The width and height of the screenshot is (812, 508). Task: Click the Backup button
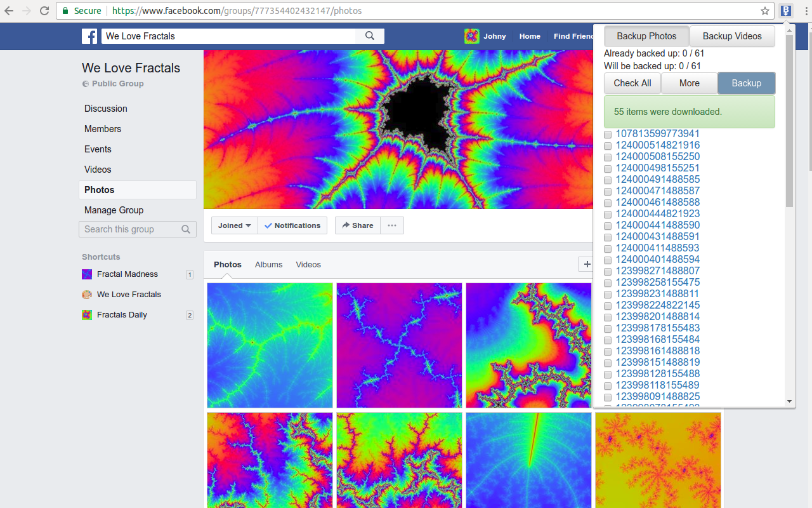[746, 83]
